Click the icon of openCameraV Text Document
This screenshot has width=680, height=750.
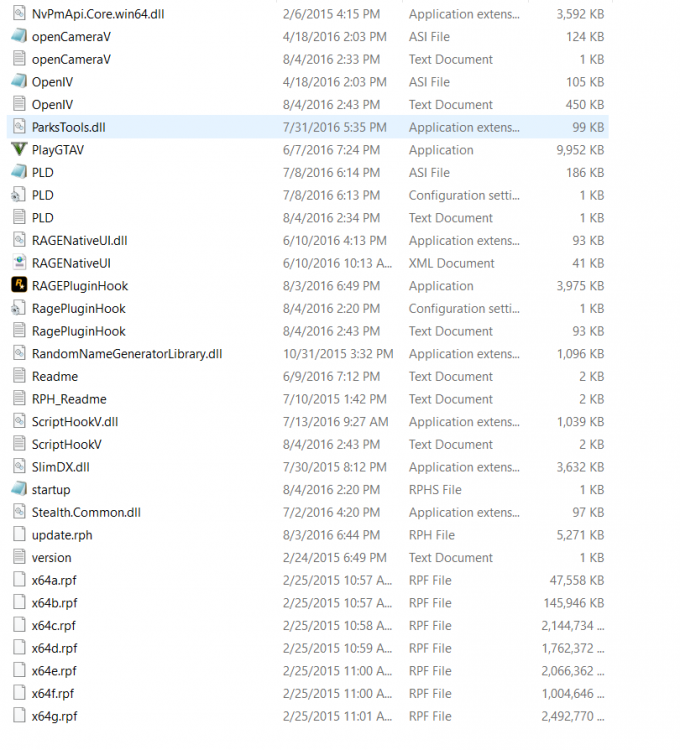pyautogui.click(x=19, y=58)
